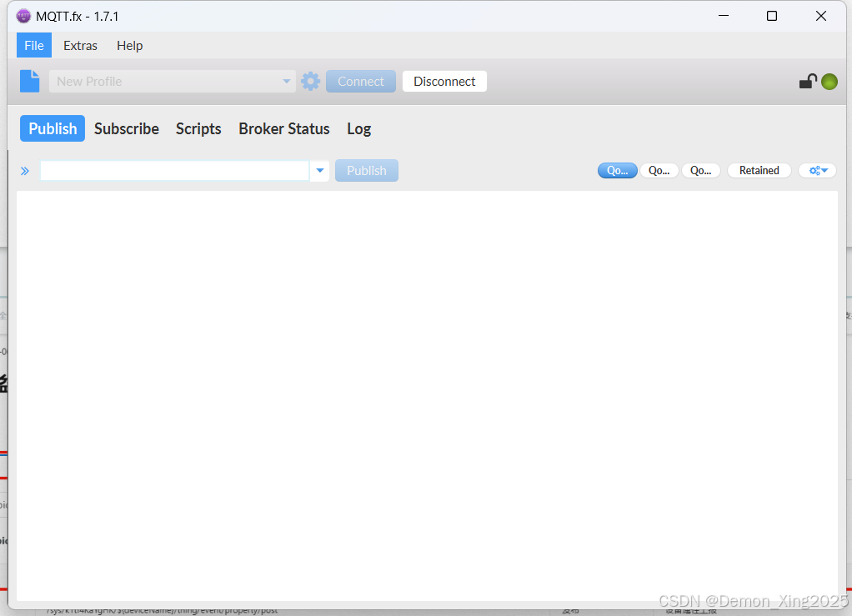Image resolution: width=852 pixels, height=616 pixels.
Task: Click the green connection status indicator
Action: coord(829,82)
